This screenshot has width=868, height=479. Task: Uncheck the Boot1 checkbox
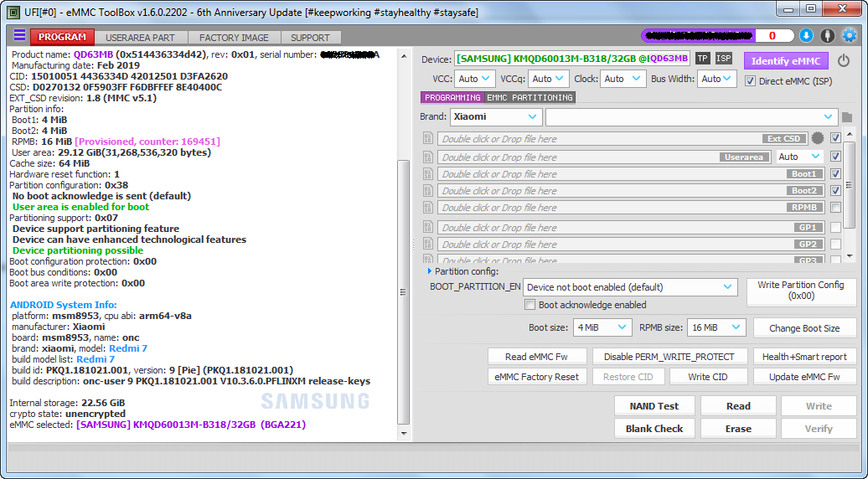(x=836, y=173)
